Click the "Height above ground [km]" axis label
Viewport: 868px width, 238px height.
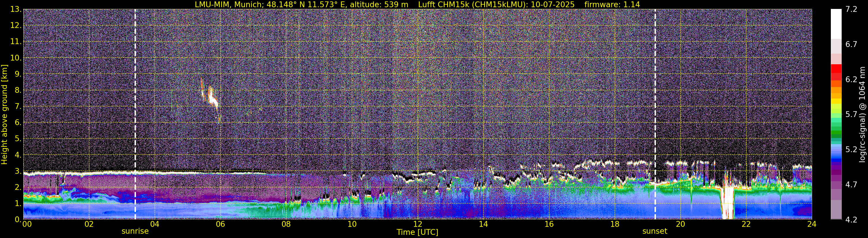click(4, 114)
